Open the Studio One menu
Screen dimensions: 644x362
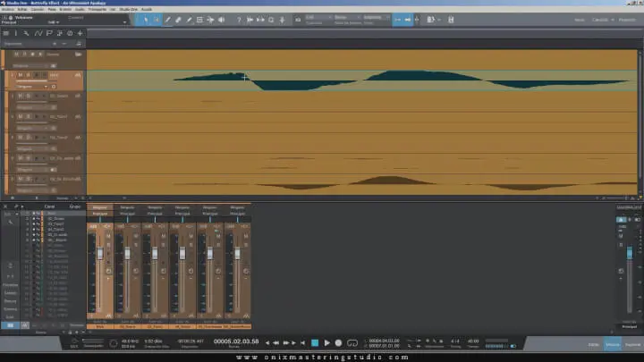coord(129,9)
